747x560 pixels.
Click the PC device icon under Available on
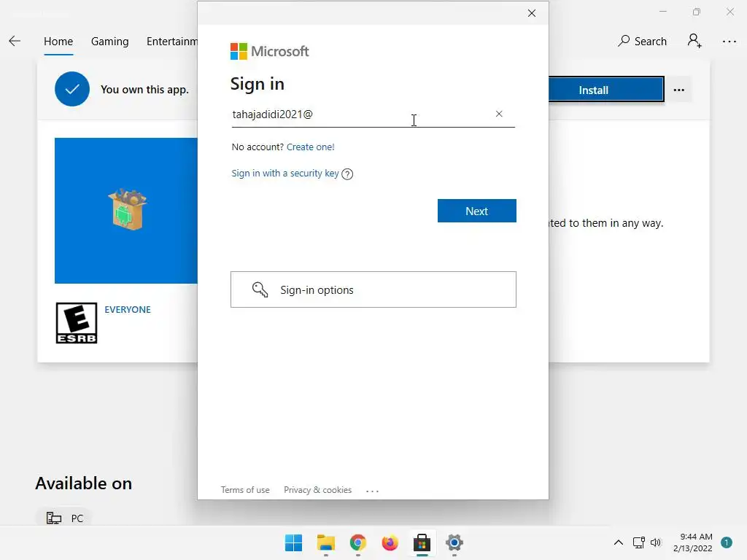point(53,518)
